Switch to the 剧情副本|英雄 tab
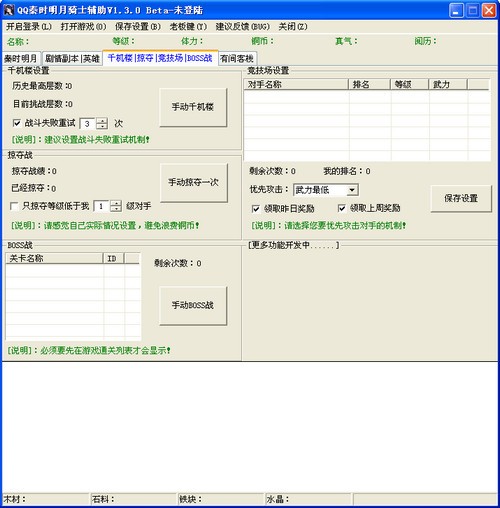The image size is (500, 508). (72, 59)
